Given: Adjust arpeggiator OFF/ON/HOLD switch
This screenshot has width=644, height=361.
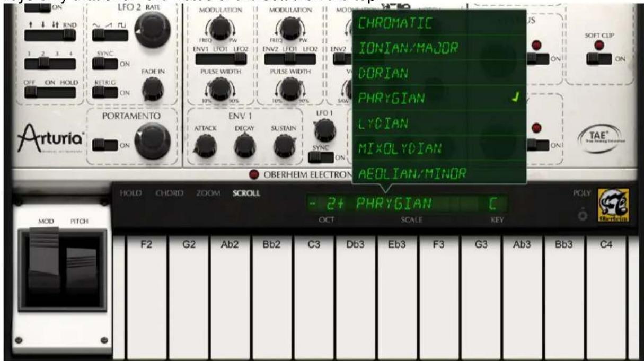Looking at the screenshot, I should coord(51,92).
